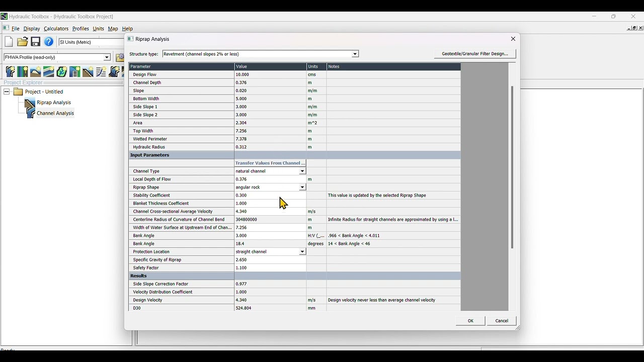The image size is (644, 362).
Task: Click the Bottom Width value 5.000
Action: pos(270,99)
